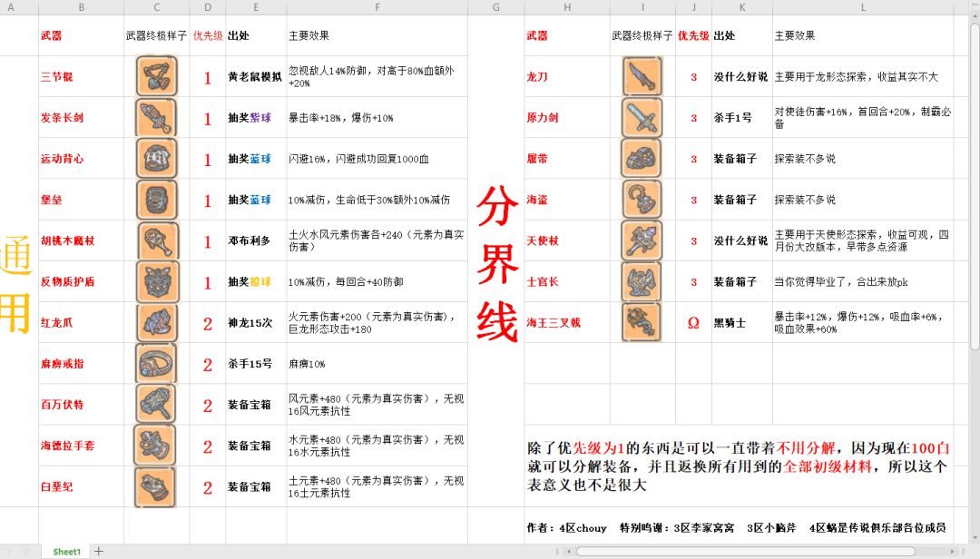Screen dimensions: 980x559
Task: Click the author credits line 作者：4区chouy
Action: point(566,528)
